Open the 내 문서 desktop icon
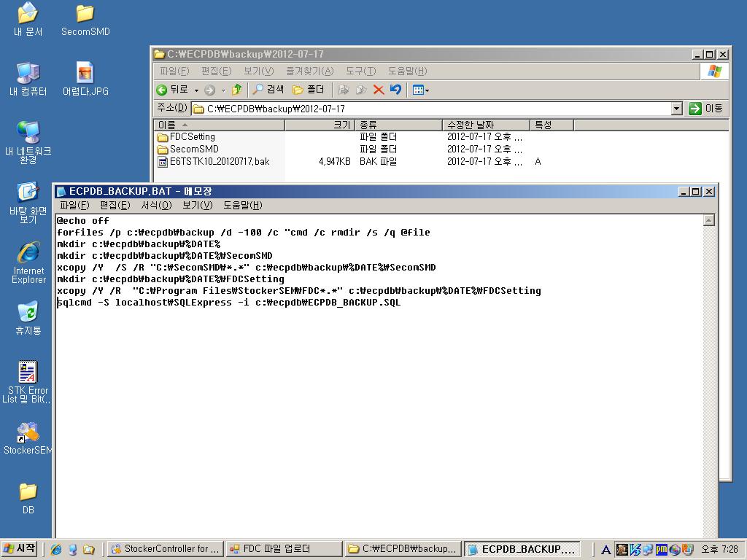The image size is (747, 560). click(x=28, y=19)
